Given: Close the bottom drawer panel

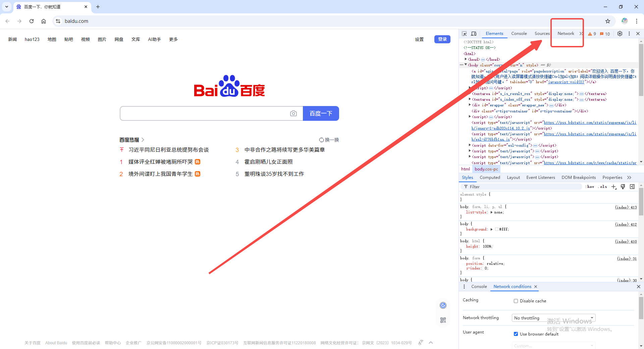Looking at the screenshot, I should (x=639, y=287).
